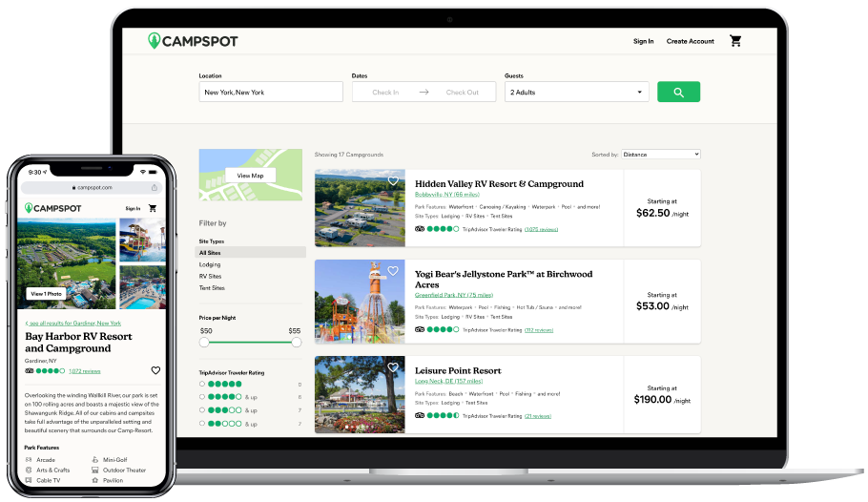Select the 5-star TripAdvisor rating filter
This screenshot has width=868, height=502.
point(202,384)
